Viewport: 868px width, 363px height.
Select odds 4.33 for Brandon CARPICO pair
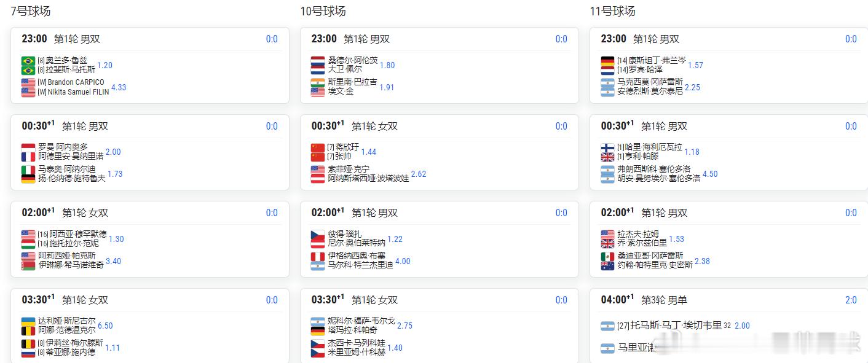119,87
